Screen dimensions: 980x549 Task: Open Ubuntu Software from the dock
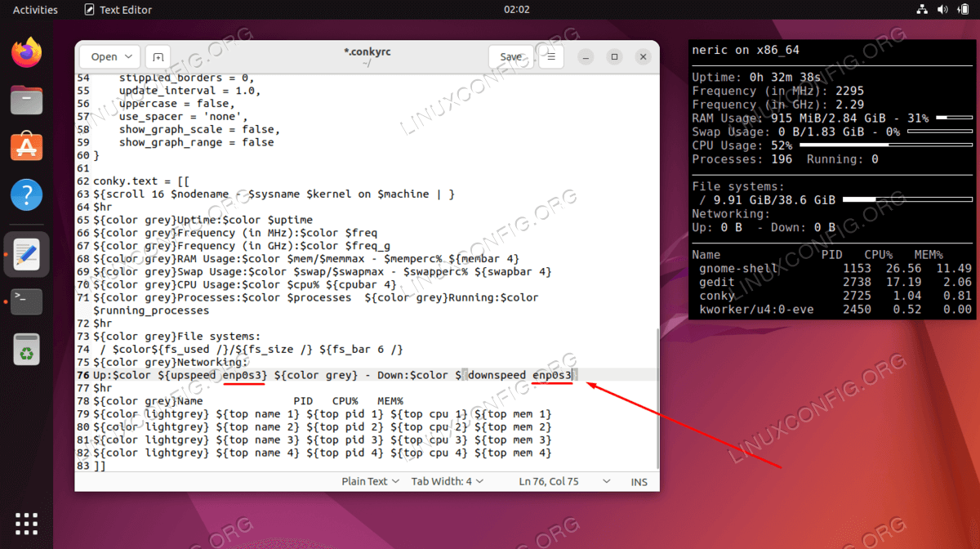point(26,148)
